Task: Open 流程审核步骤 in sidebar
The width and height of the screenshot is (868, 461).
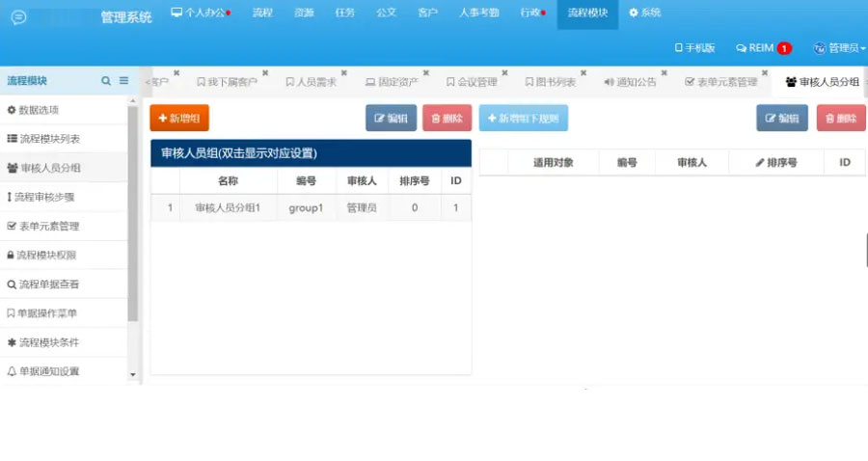Action: click(x=64, y=197)
